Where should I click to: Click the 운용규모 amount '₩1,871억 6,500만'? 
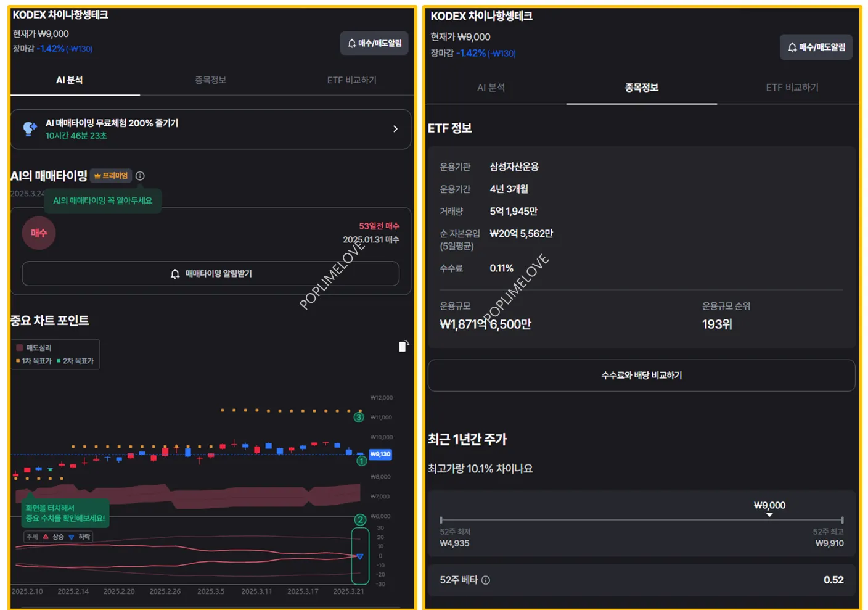[485, 324]
